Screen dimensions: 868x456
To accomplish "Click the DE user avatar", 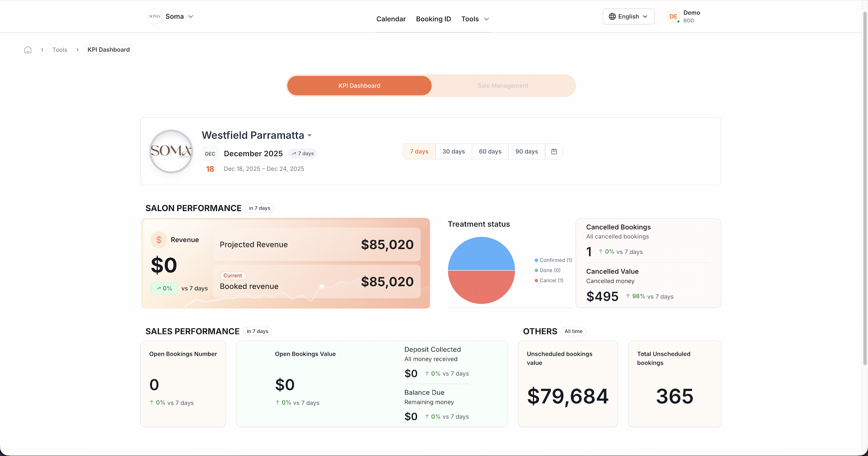I will pyautogui.click(x=673, y=17).
